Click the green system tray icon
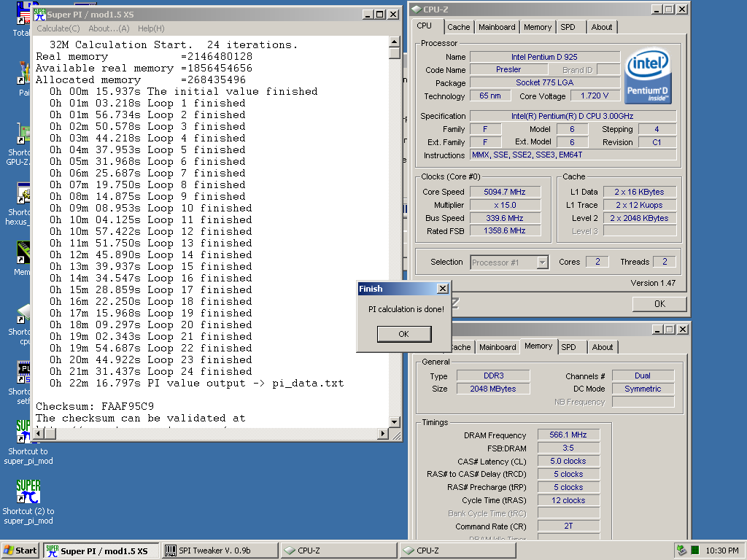Image resolution: width=747 pixels, height=560 pixels. point(694,551)
